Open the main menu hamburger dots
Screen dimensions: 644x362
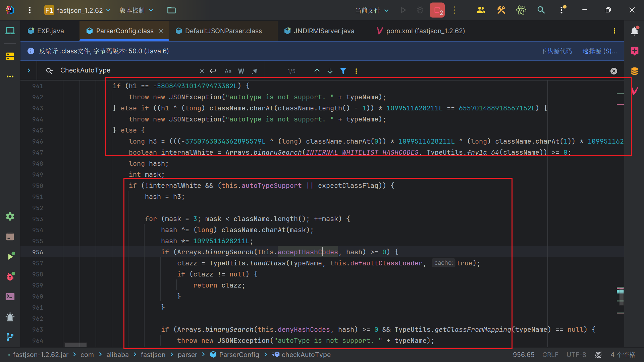[30, 10]
